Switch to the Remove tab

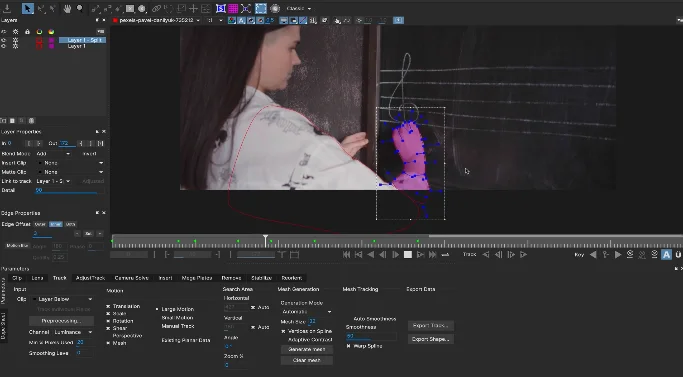pyautogui.click(x=231, y=278)
